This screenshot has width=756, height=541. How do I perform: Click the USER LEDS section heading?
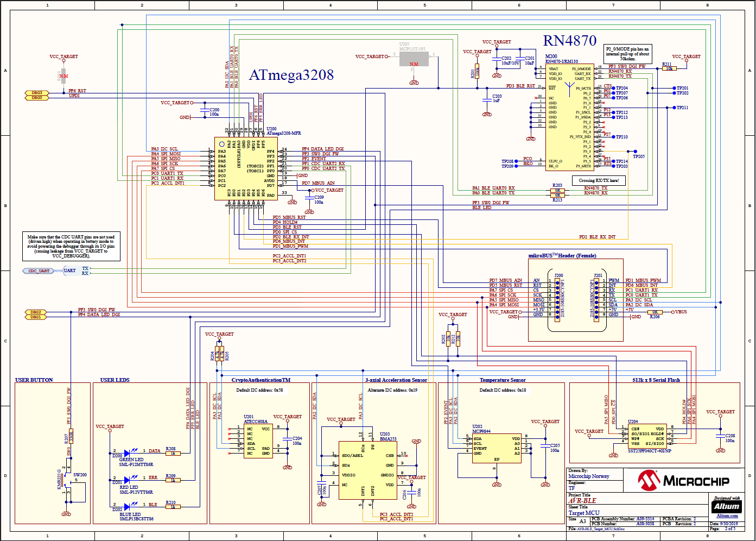tap(115, 380)
